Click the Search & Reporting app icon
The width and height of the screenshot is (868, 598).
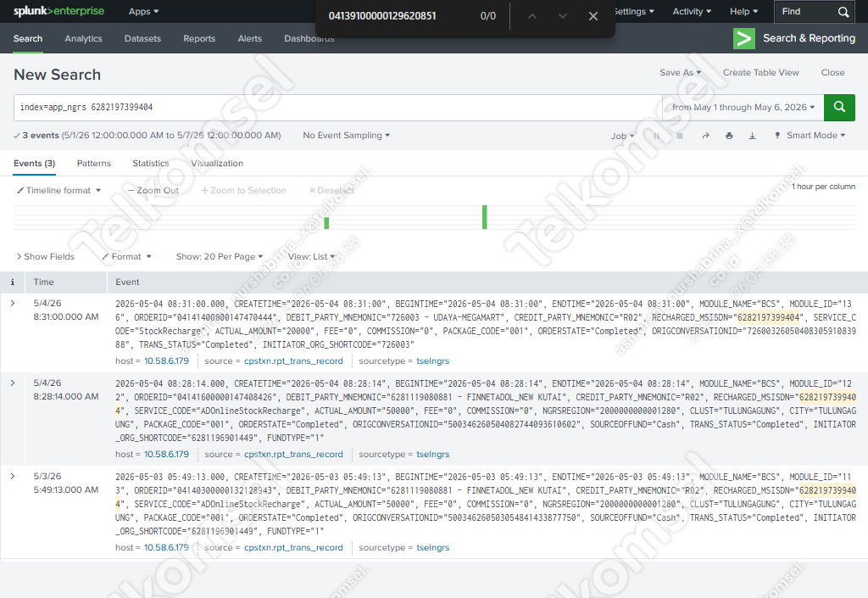point(744,38)
